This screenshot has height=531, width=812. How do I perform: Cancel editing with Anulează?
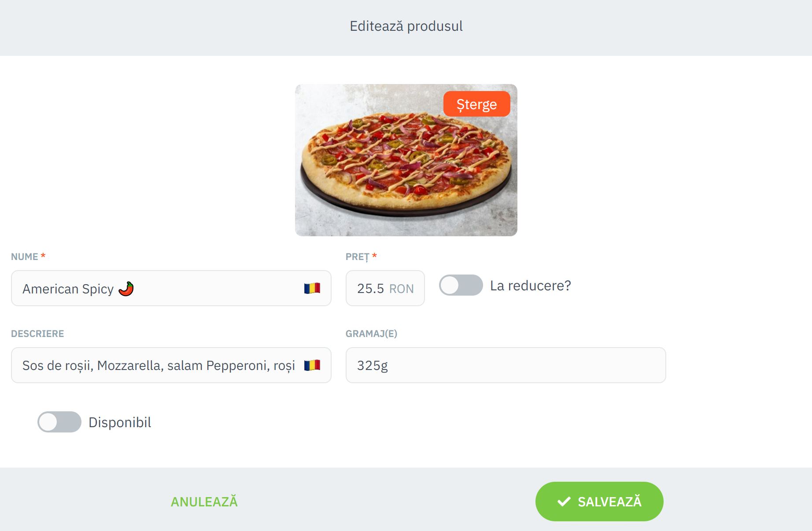(x=204, y=502)
